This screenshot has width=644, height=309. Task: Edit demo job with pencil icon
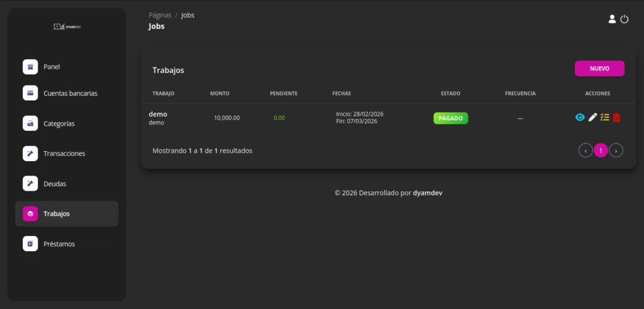pyautogui.click(x=592, y=118)
